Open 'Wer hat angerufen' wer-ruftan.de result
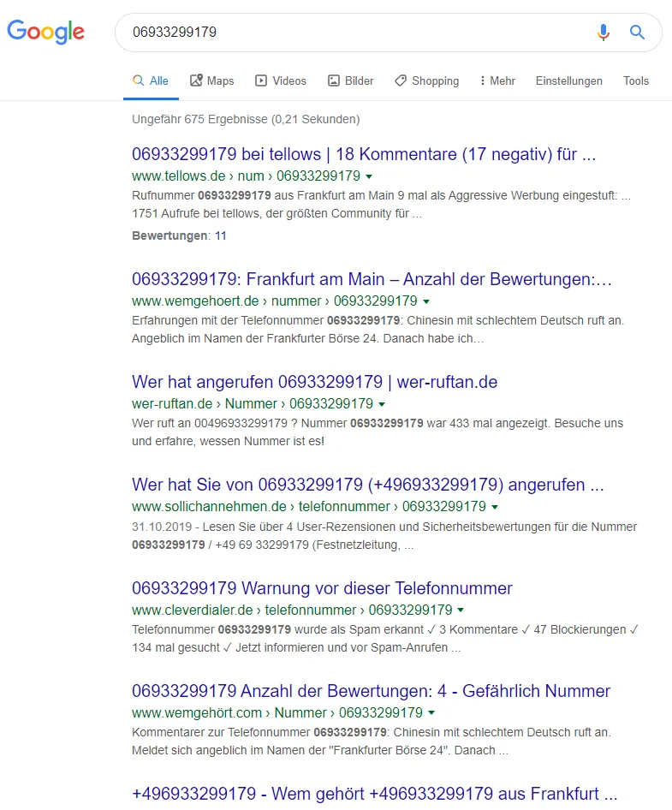This screenshot has height=810, width=672. click(x=314, y=382)
